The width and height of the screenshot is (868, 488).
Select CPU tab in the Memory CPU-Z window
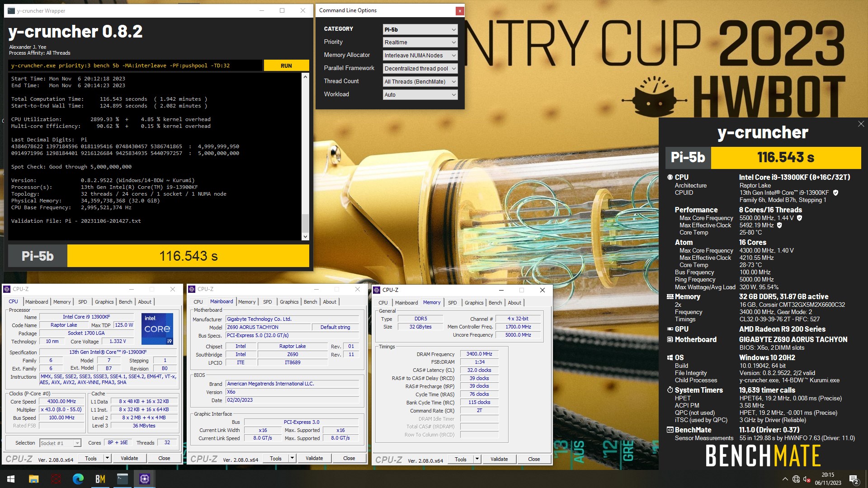pyautogui.click(x=383, y=303)
